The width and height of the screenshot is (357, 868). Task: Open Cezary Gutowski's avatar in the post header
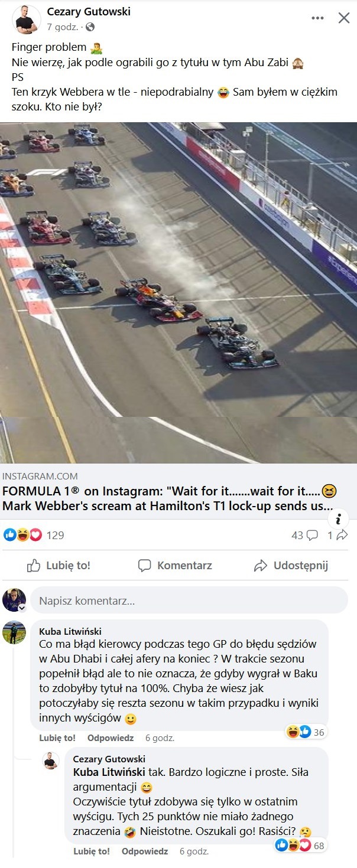27,19
